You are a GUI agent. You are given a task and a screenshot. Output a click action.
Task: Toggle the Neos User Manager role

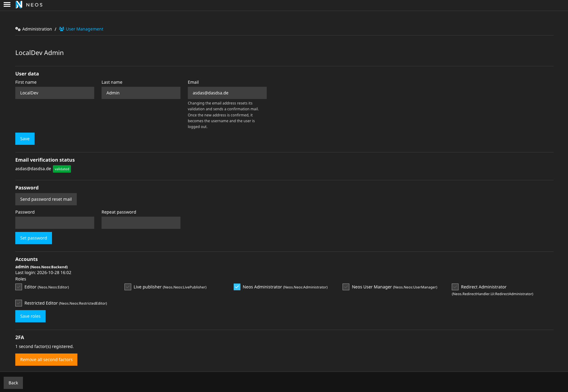(x=346, y=287)
